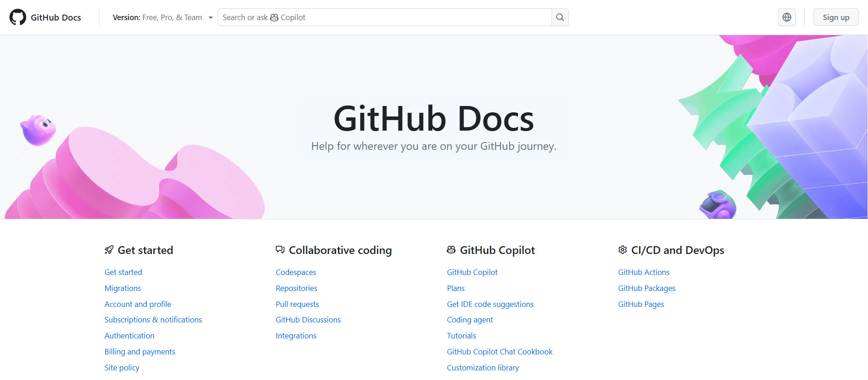Click the Sign up button
Screen dimensions: 868x380
836,17
